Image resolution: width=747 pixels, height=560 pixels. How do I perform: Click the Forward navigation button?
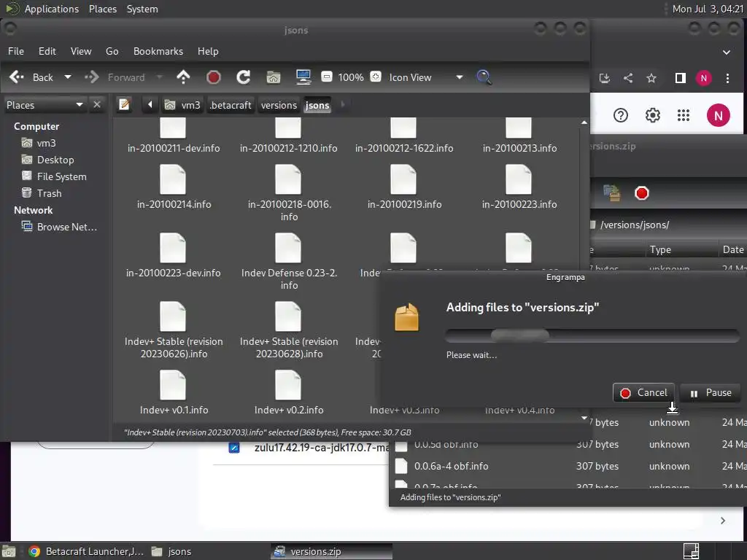115,77
